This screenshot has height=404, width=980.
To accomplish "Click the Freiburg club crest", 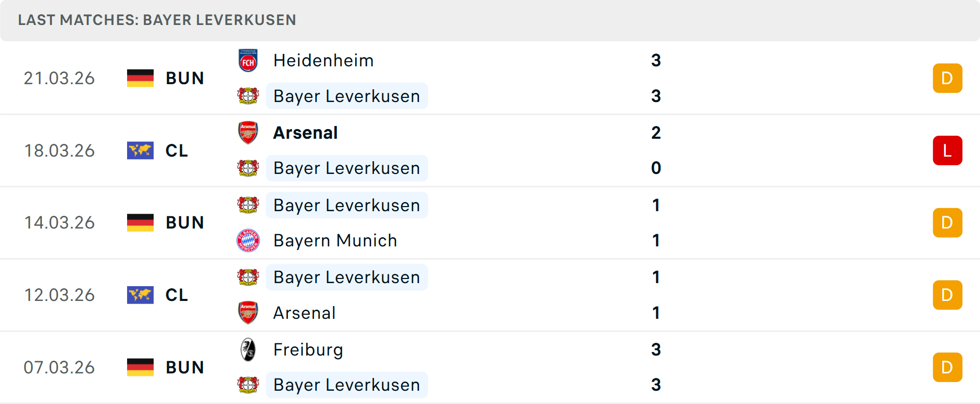I will click(x=248, y=349).
